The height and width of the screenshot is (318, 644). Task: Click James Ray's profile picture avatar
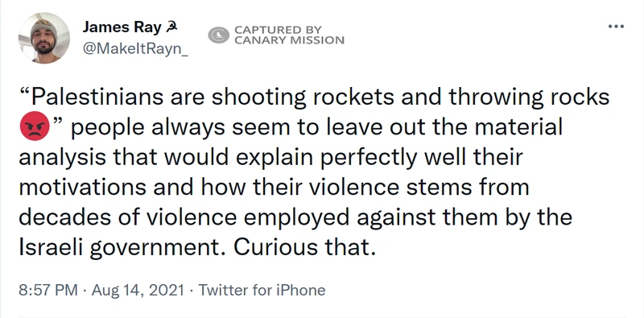pos(44,38)
